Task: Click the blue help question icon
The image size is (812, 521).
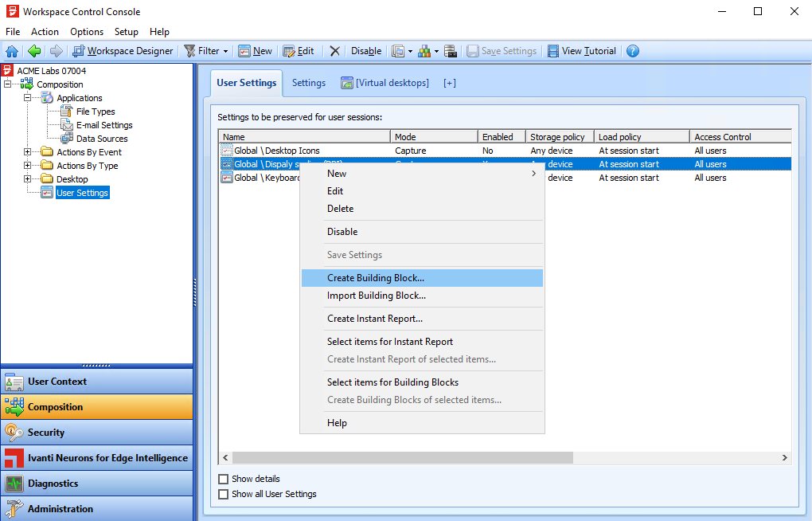Action: (x=633, y=51)
